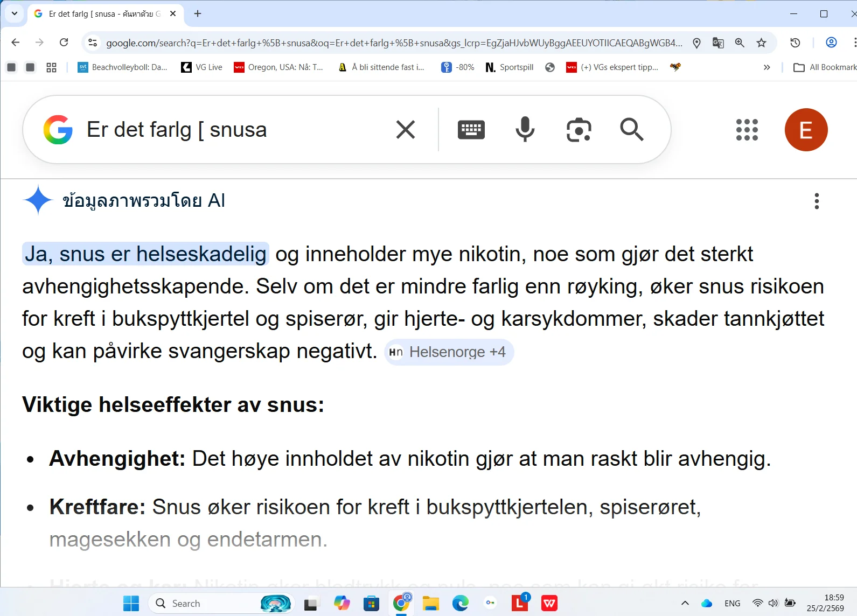The height and width of the screenshot is (616, 857).
Task: Click the 'Kreftfare:' bullet text
Action: coord(97,507)
